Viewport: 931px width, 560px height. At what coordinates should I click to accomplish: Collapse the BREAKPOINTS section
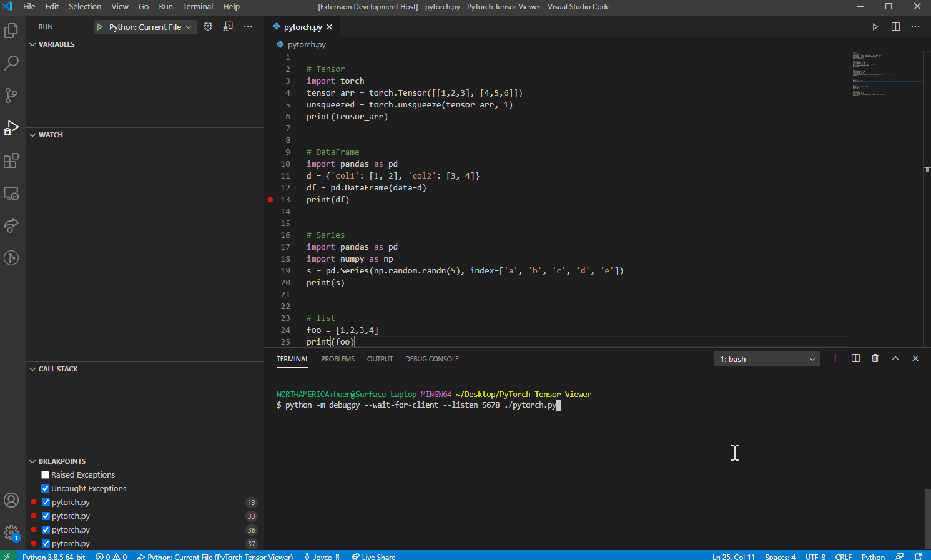coord(145,461)
